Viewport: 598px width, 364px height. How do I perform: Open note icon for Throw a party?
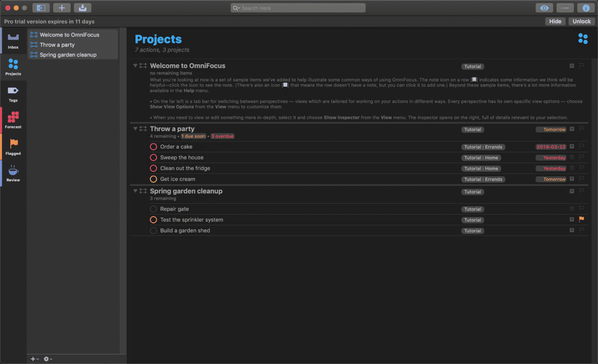572,129
